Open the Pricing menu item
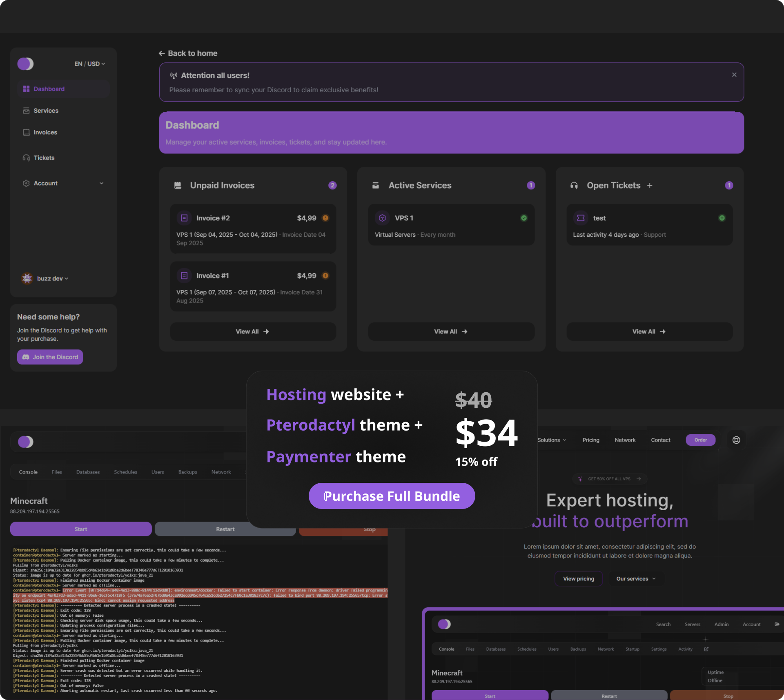Viewport: 784px width, 700px height. [590, 440]
